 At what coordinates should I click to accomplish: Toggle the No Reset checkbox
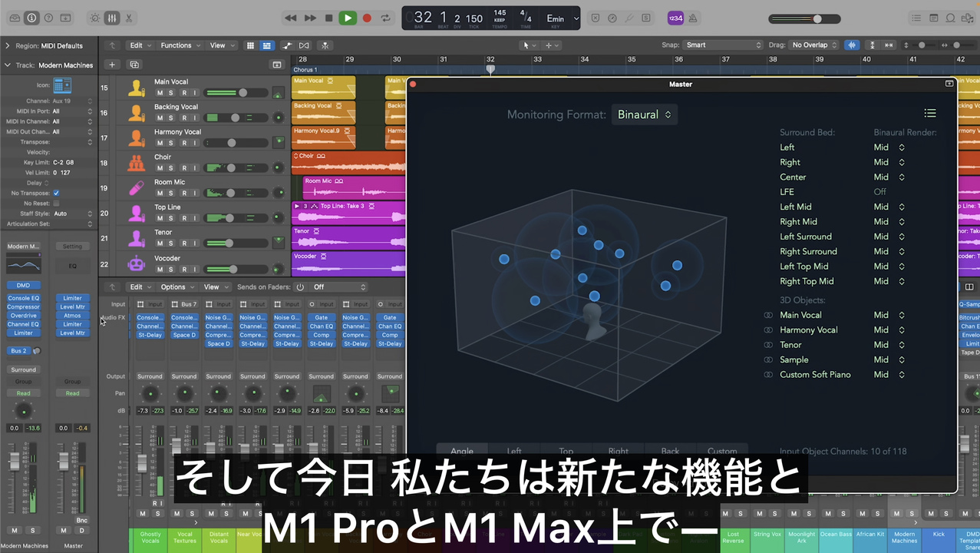pyautogui.click(x=56, y=203)
